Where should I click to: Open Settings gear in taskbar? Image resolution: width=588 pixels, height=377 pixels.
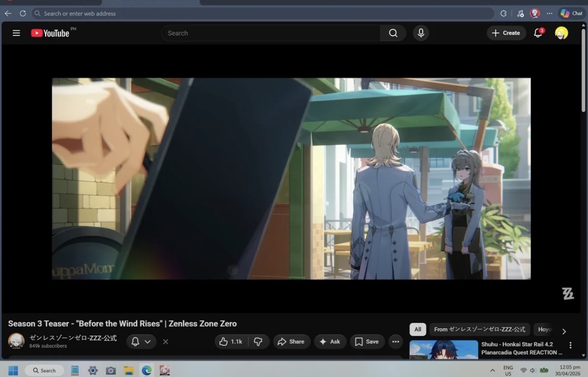coord(92,370)
